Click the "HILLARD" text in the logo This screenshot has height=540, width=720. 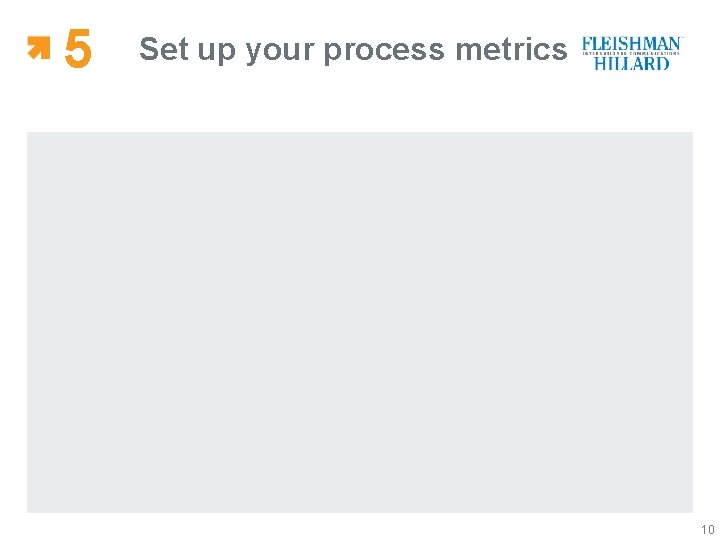click(632, 63)
